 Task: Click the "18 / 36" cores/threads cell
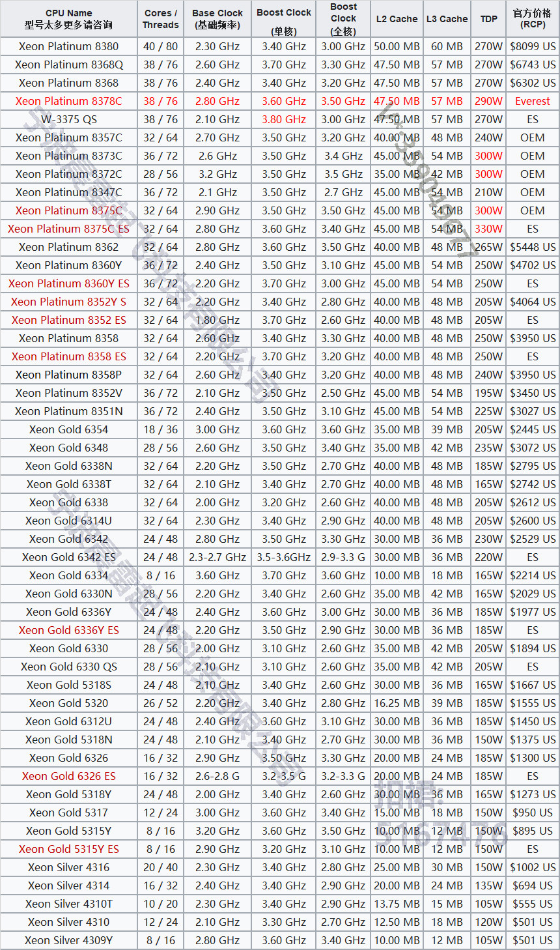point(161,429)
